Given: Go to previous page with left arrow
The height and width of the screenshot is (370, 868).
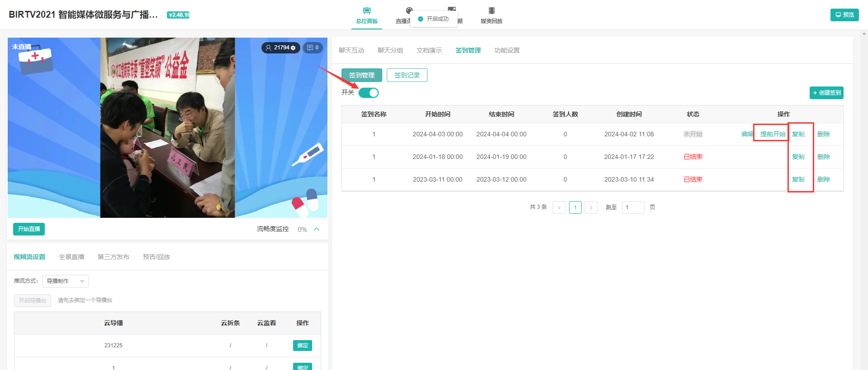Looking at the screenshot, I should pyautogui.click(x=559, y=207).
